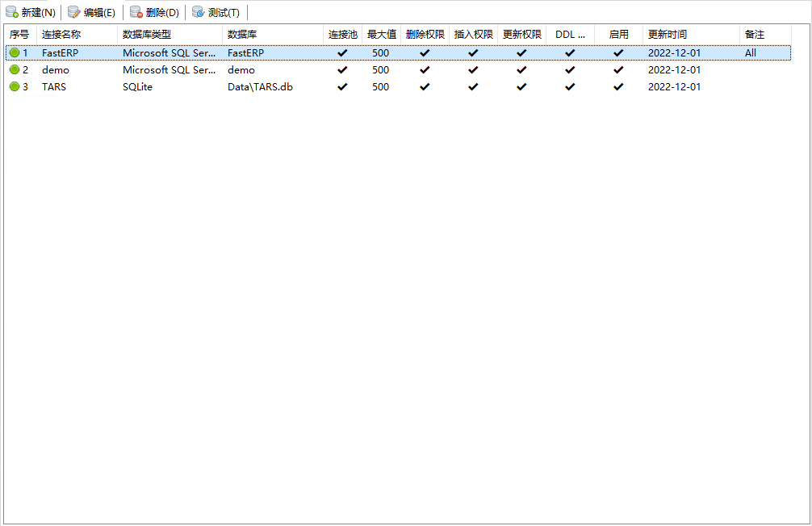Click Microsoft SQL Ser... in FastERP row

tap(169, 52)
